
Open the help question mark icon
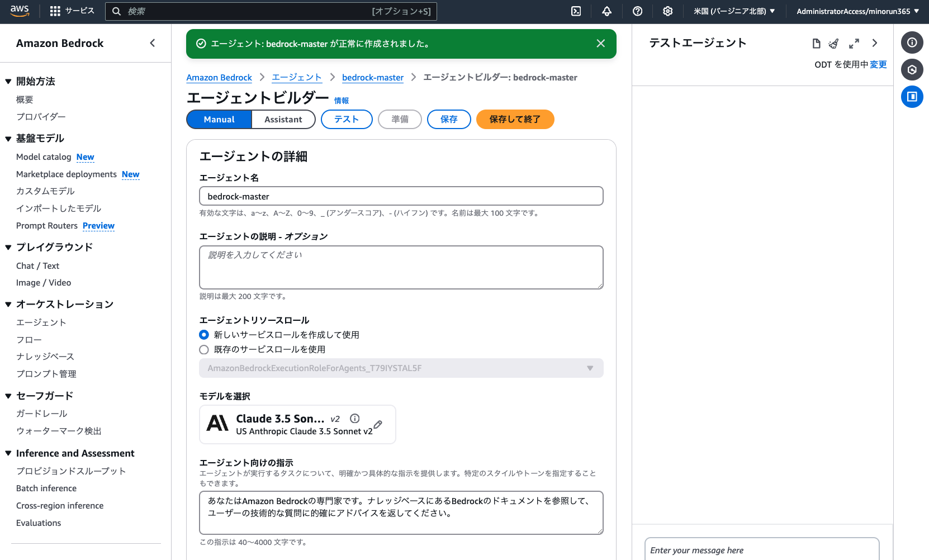637,11
